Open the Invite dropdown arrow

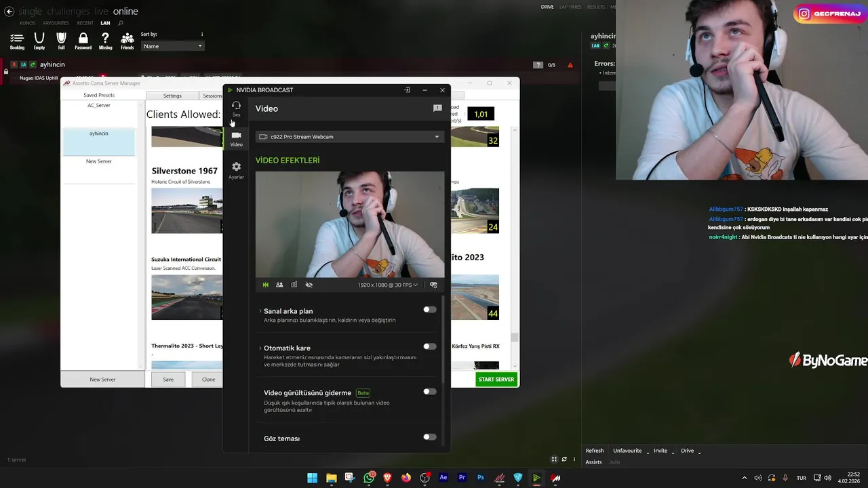[x=673, y=452]
